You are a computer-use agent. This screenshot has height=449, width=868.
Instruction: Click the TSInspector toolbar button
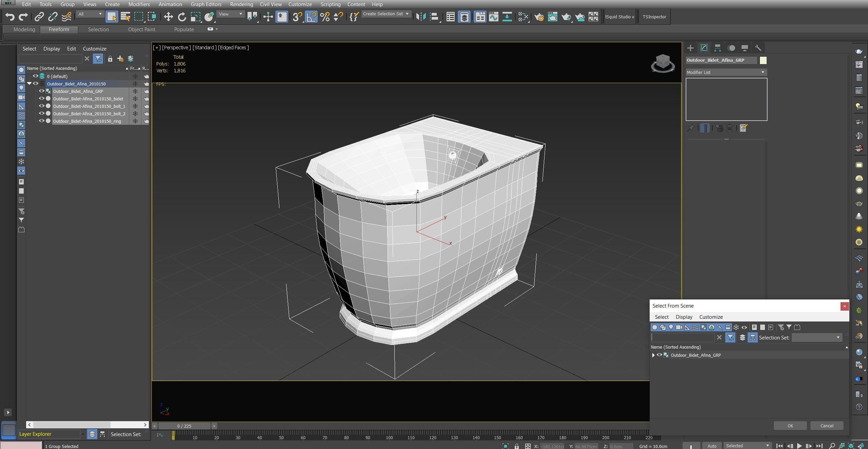click(x=654, y=17)
